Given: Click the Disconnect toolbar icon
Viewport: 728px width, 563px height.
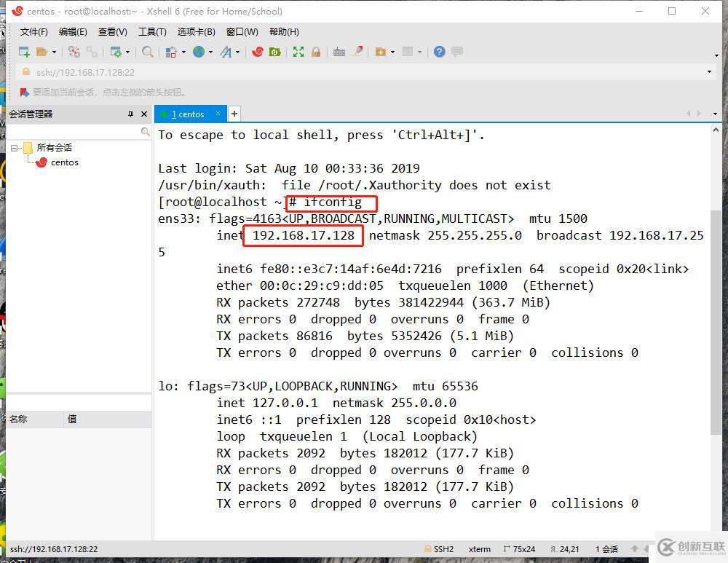Looking at the screenshot, I should click(x=74, y=52).
